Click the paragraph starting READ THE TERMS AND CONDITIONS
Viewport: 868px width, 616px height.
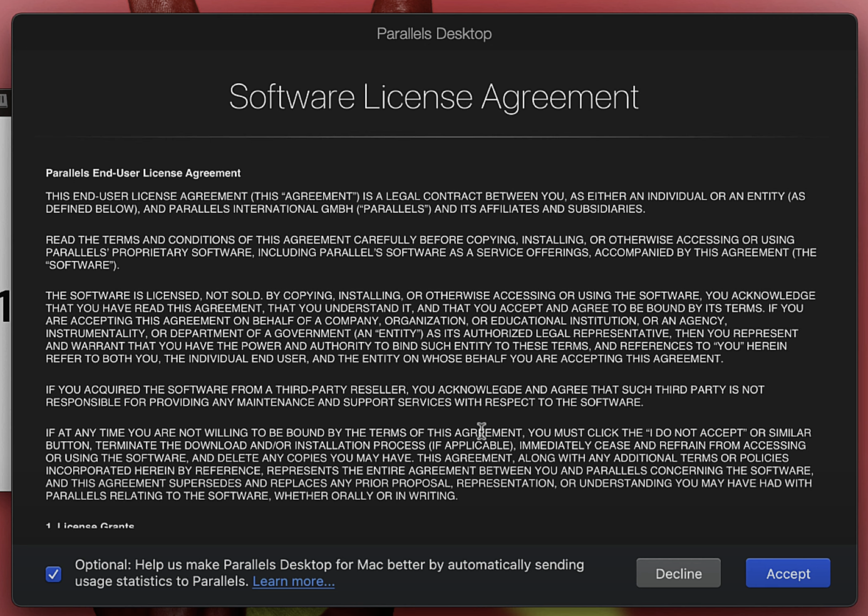(431, 252)
